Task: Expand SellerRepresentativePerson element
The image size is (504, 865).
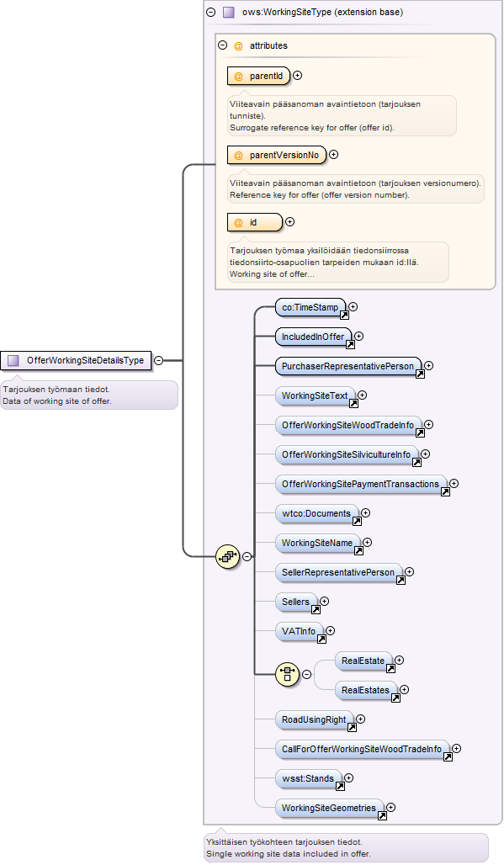Action: [409, 572]
